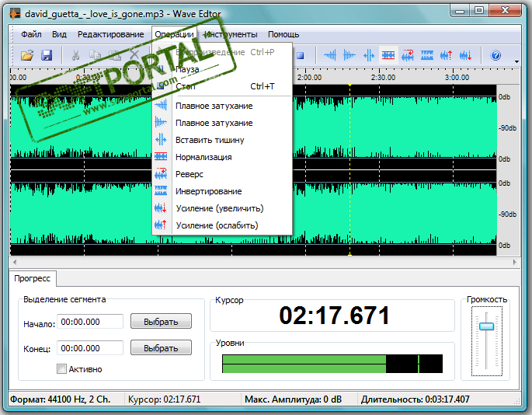Click the stop square icon in toolbar

[301, 55]
